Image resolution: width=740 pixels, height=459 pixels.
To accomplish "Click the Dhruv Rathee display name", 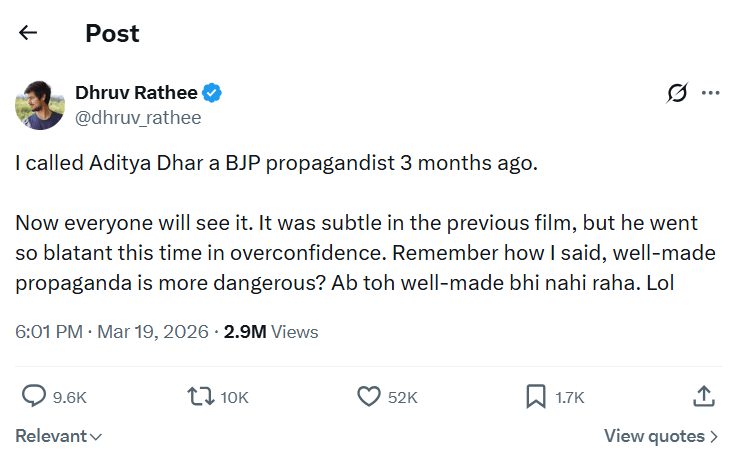I will point(136,93).
